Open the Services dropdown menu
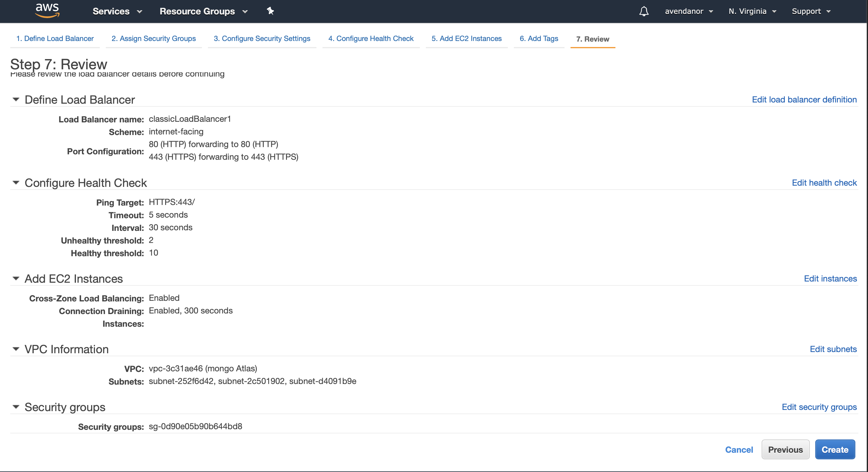Image resolution: width=868 pixels, height=472 pixels. click(x=117, y=11)
